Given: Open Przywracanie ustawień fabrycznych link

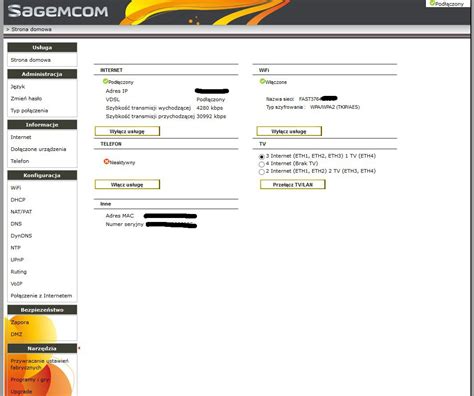Looking at the screenshot, I should pyautogui.click(x=39, y=364).
